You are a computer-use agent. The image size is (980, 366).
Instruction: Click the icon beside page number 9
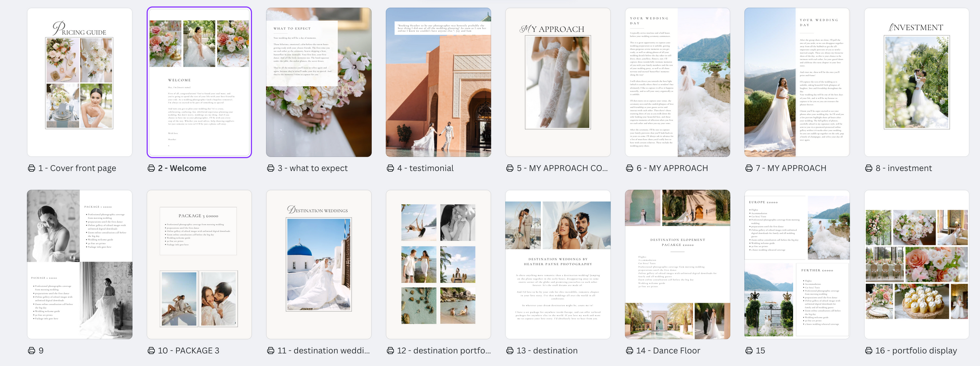tap(32, 351)
